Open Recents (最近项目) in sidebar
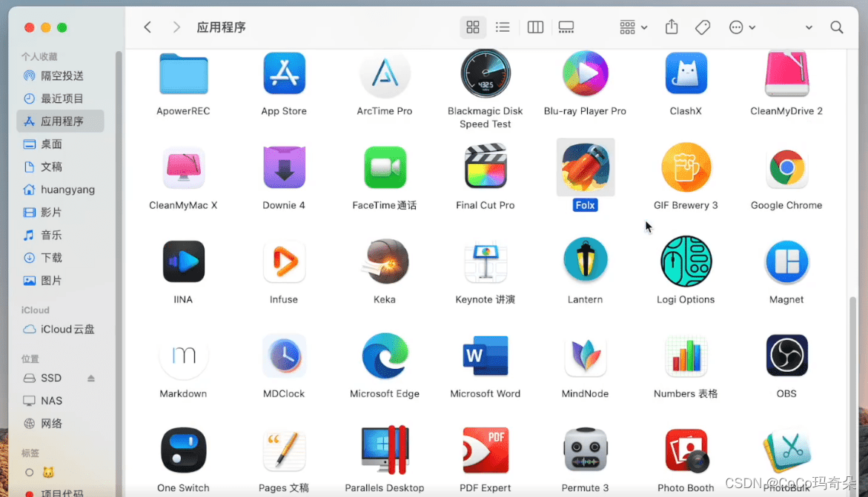The image size is (868, 497). coord(60,99)
